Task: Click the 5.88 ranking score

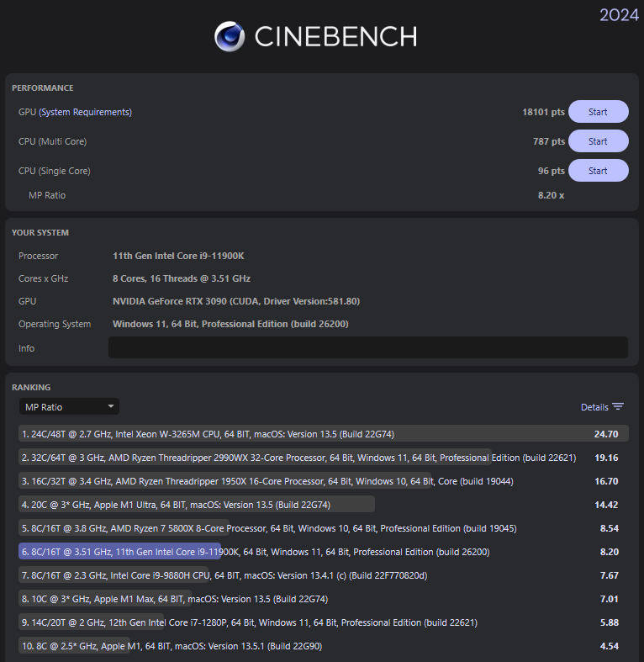Action: [x=609, y=622]
